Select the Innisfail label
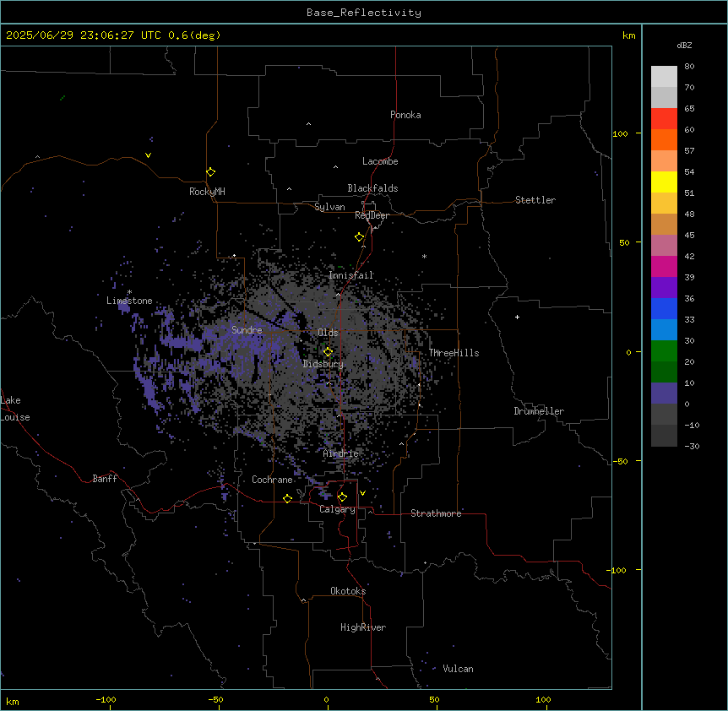728x711 pixels. click(351, 275)
